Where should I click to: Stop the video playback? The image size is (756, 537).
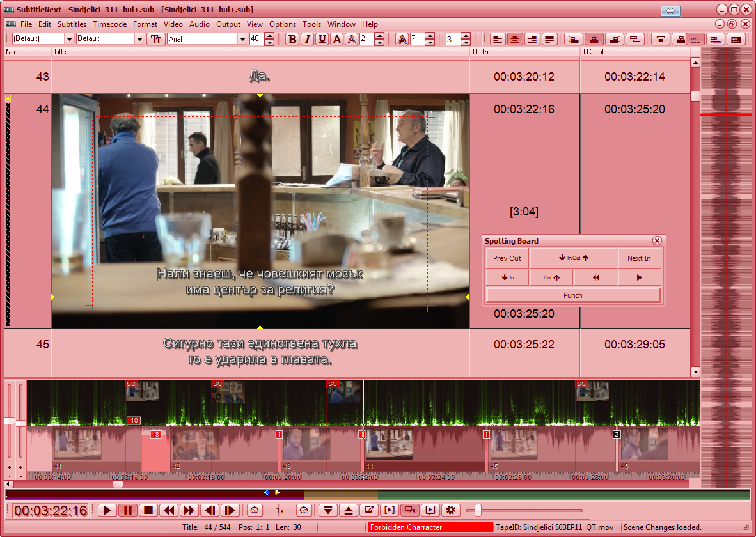[148, 510]
